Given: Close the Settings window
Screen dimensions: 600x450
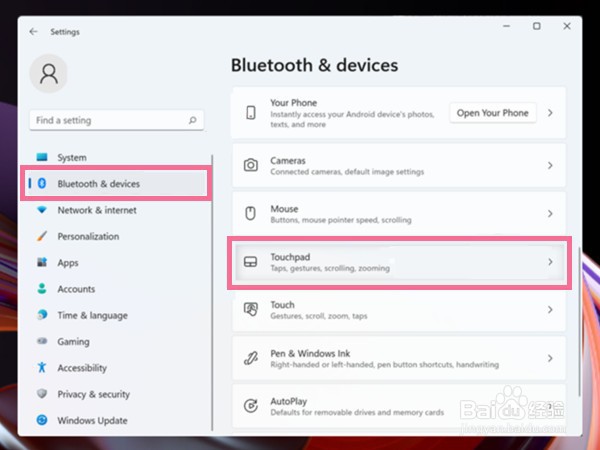Looking at the screenshot, I should tap(567, 26).
